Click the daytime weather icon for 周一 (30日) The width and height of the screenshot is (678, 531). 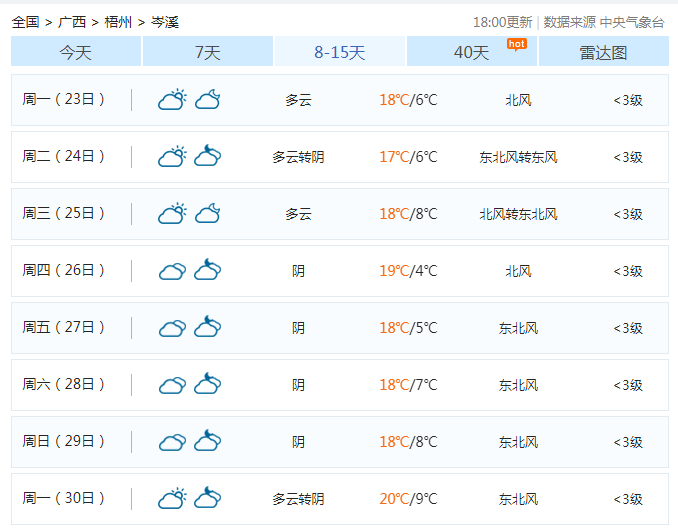(172, 498)
